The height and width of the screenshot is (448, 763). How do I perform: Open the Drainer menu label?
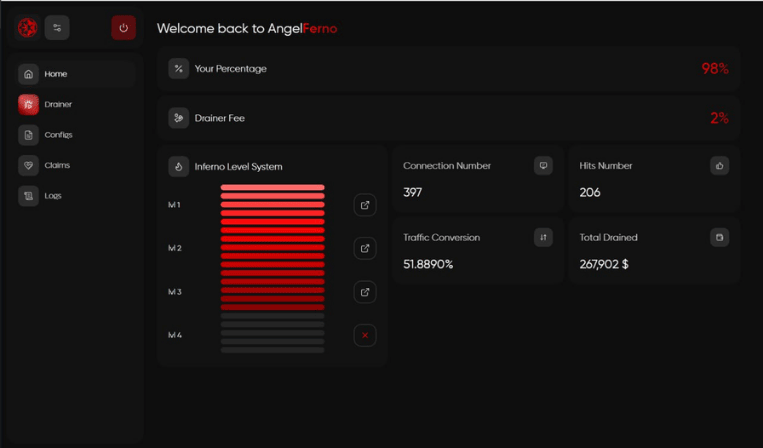tap(58, 104)
